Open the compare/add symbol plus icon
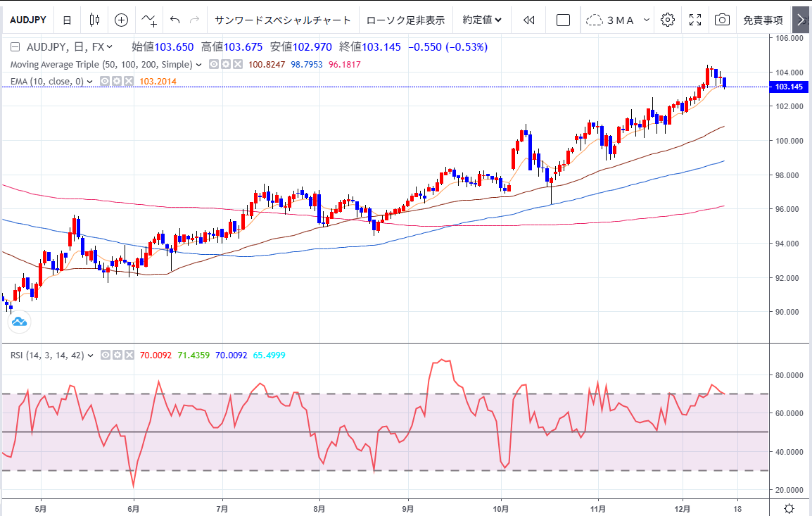 tap(121, 20)
